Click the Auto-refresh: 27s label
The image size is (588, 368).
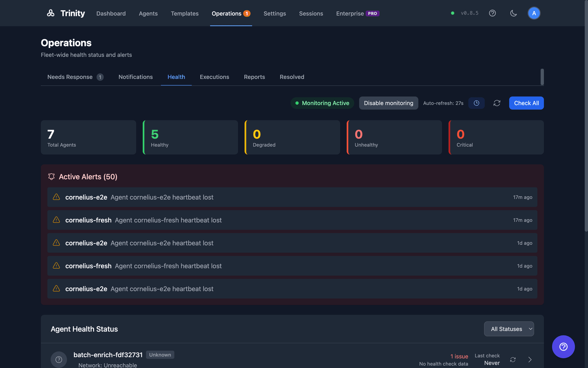pos(443,103)
